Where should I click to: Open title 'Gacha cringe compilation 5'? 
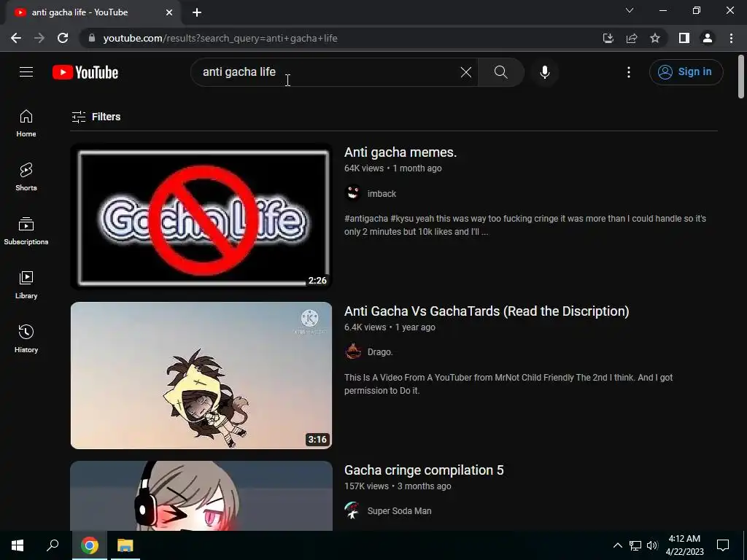[424, 470]
